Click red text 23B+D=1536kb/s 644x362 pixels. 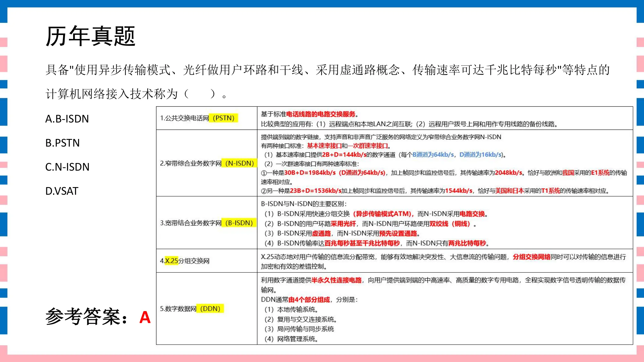point(316,191)
